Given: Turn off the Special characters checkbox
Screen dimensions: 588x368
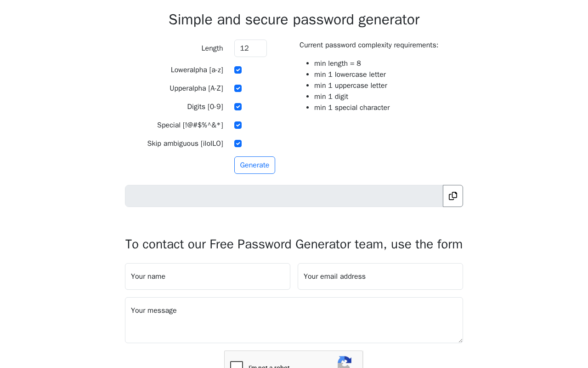Looking at the screenshot, I should (238, 125).
